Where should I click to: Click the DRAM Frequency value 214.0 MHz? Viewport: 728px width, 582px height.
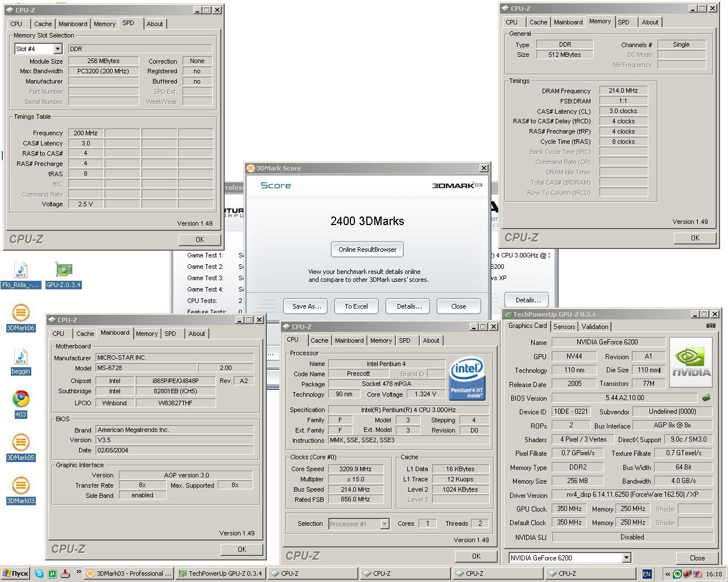tap(623, 91)
